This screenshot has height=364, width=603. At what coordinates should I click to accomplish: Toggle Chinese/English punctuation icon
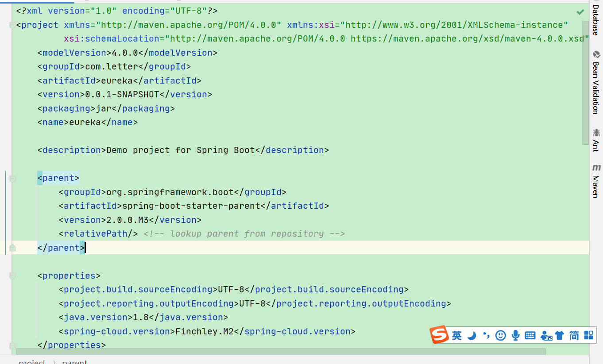(x=487, y=336)
